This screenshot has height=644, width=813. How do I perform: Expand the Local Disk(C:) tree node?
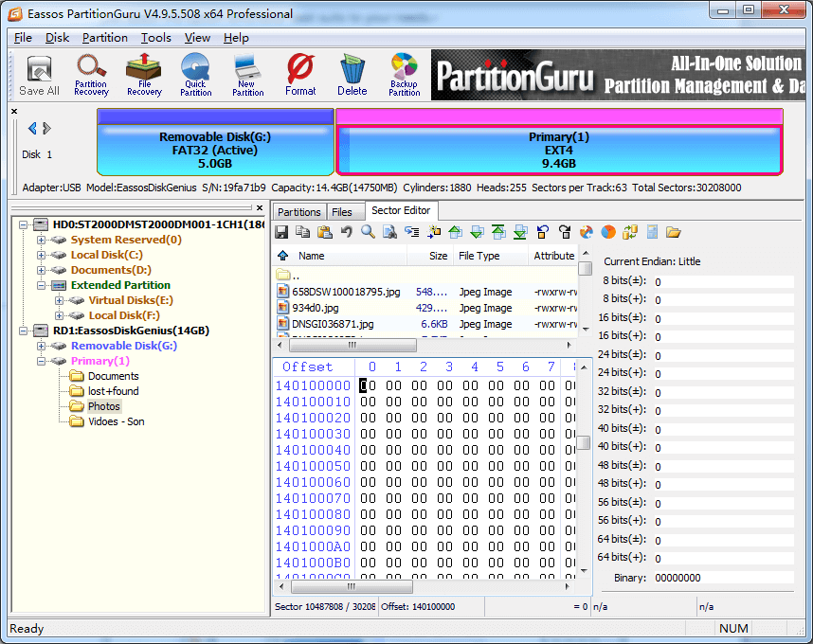point(41,255)
